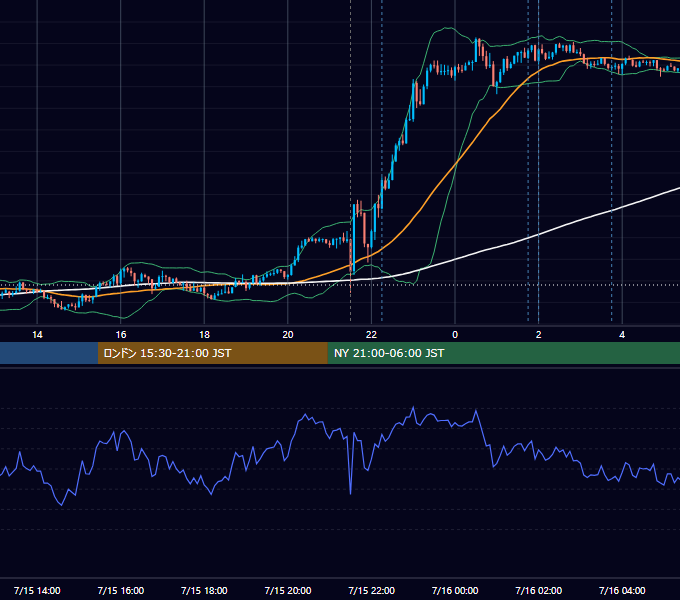This screenshot has height=600, width=680.
Task: Click the blue session bar before ロンドン
Action: (49, 353)
